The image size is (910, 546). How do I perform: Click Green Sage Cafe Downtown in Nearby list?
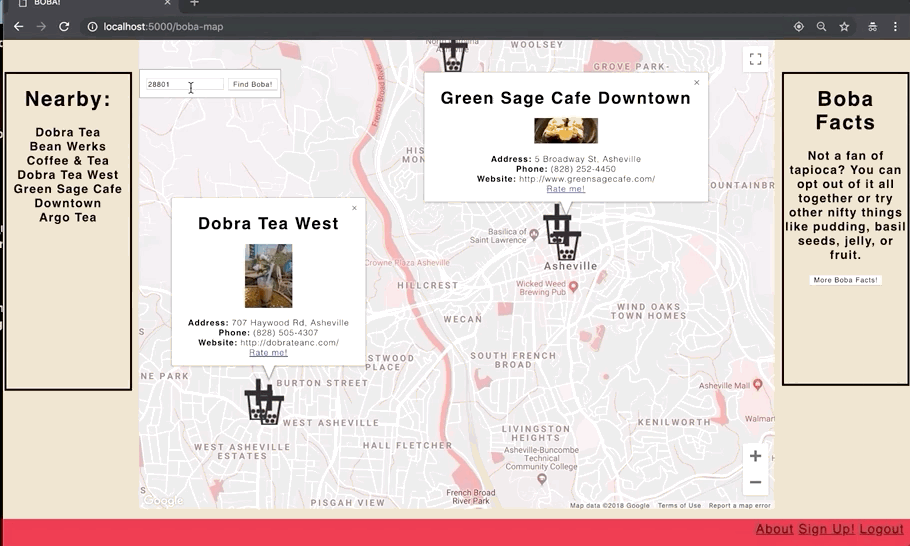click(68, 196)
